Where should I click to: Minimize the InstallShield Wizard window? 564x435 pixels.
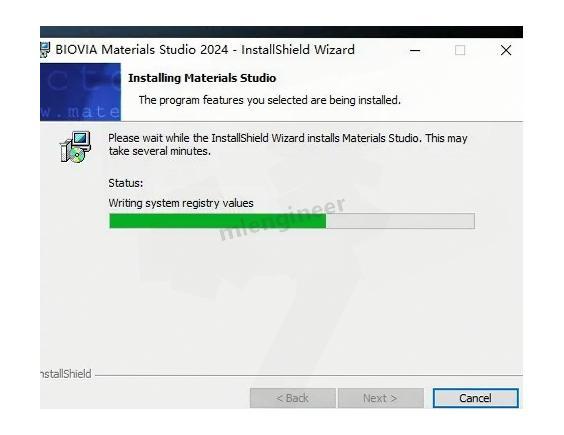pos(415,50)
